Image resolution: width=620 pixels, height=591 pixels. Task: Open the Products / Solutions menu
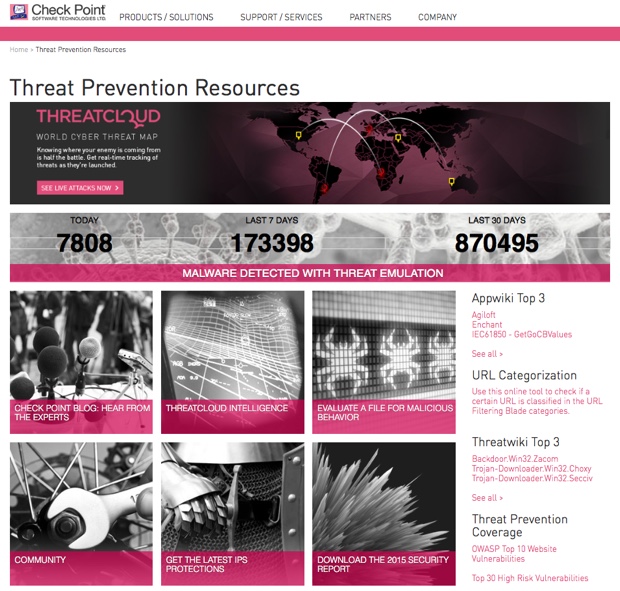click(166, 17)
